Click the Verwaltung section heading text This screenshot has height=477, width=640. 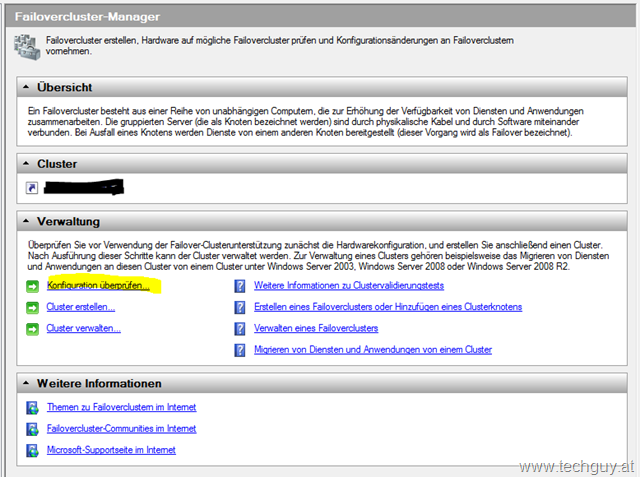click(x=68, y=222)
